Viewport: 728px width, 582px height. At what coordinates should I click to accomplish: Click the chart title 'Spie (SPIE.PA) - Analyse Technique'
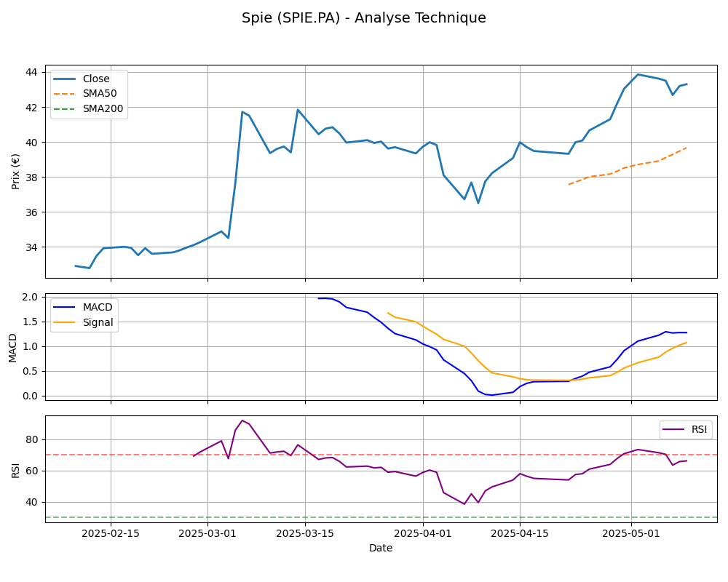pyautogui.click(x=363, y=17)
